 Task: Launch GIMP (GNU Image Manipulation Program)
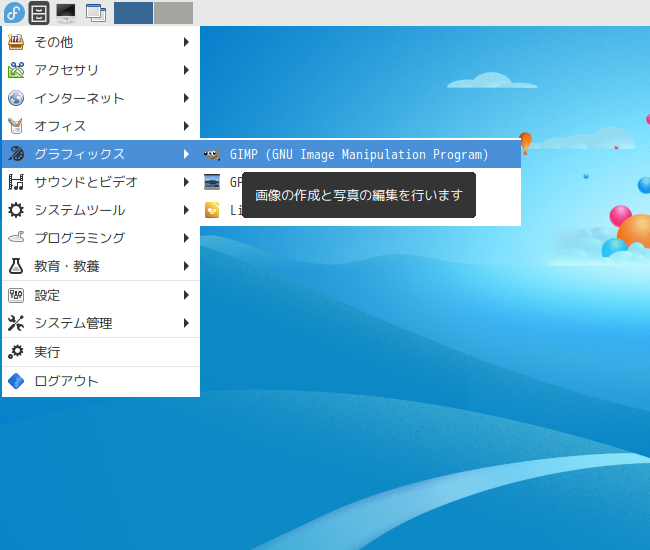(x=361, y=154)
